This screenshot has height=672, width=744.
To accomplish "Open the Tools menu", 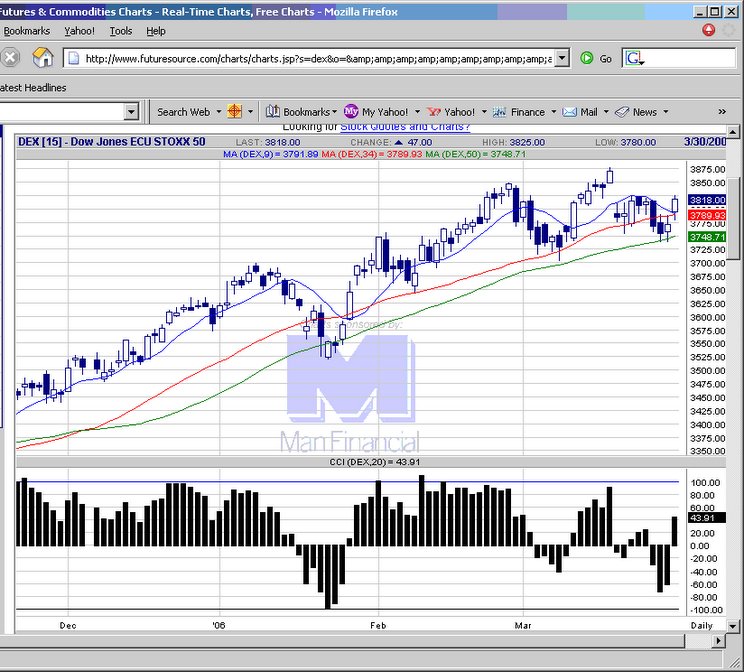I will point(121,31).
